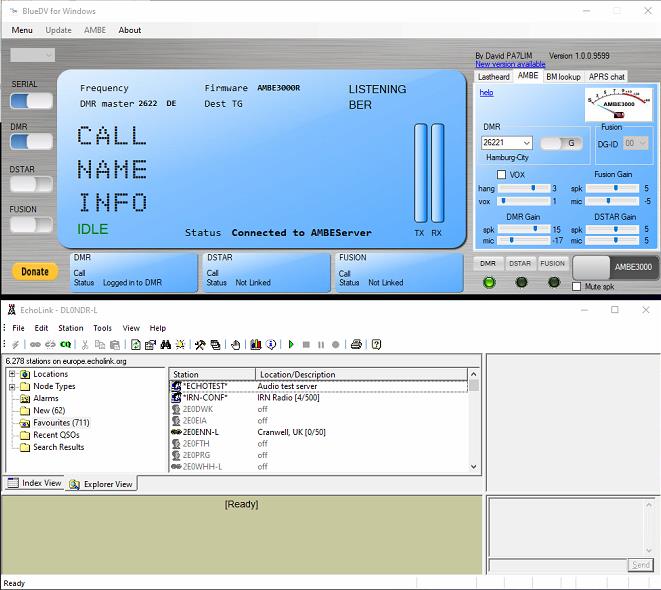661x590 pixels.
Task: Click the EchoLink chat text input field
Action: click(x=558, y=565)
